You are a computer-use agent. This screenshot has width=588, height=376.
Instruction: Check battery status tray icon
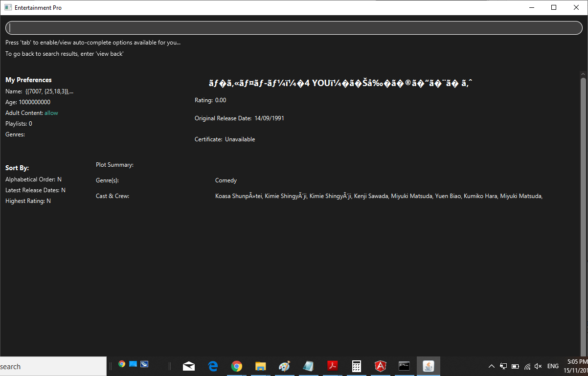(x=515, y=366)
